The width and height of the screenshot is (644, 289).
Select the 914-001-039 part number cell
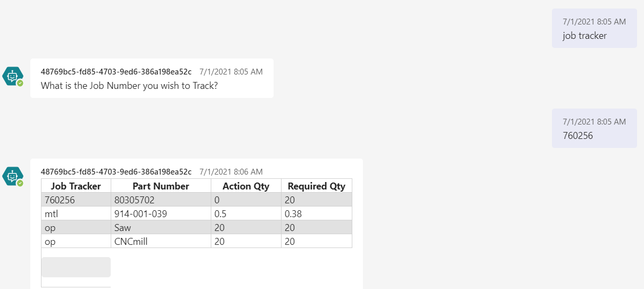pyautogui.click(x=161, y=214)
